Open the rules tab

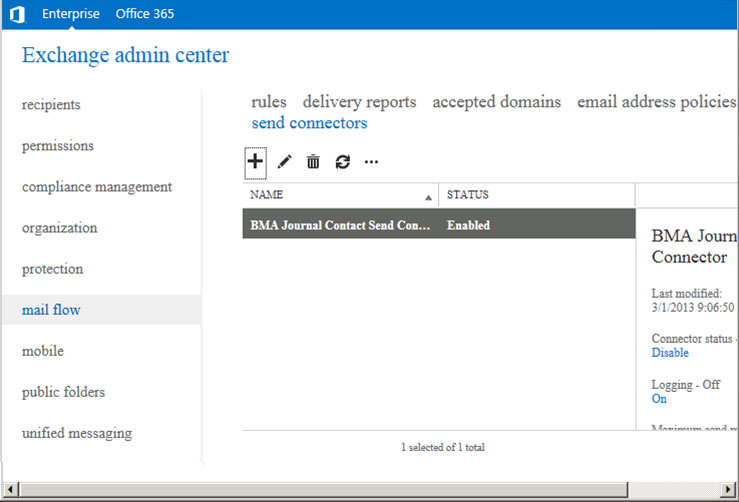coord(269,102)
